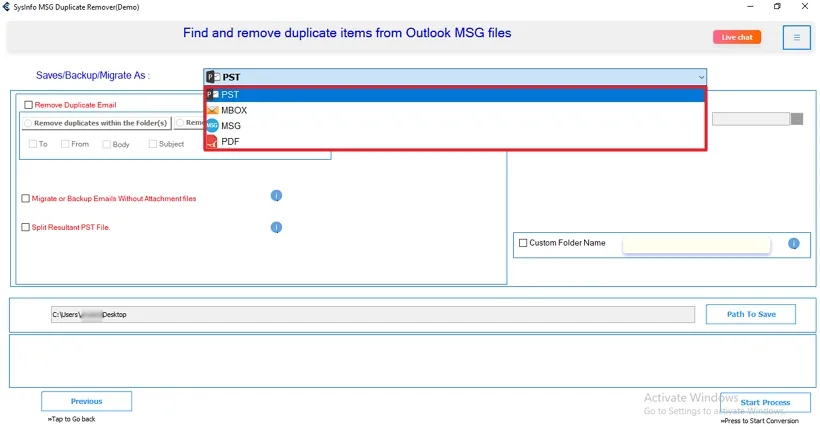Tick the Body checkbox
This screenshot has width=820, height=437.
[x=106, y=144]
